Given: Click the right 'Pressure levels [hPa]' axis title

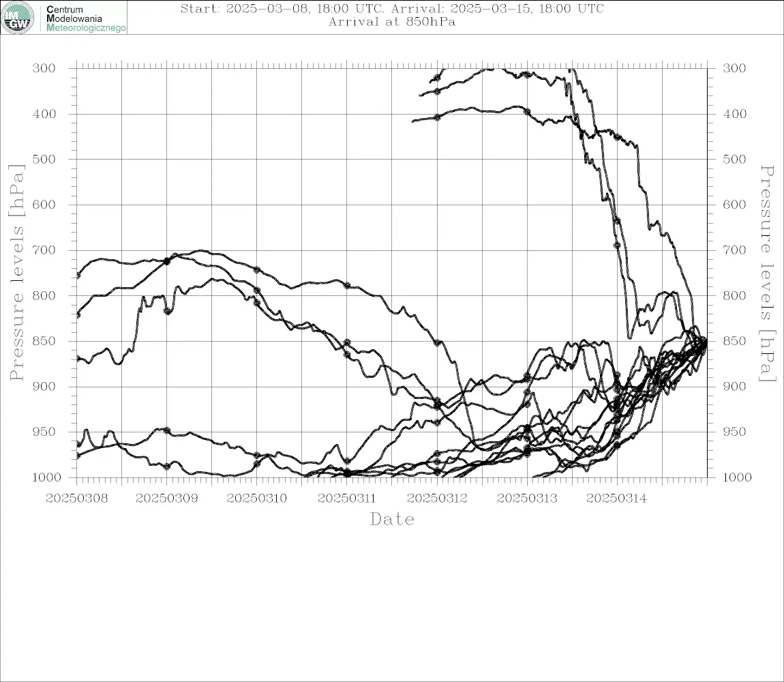Looking at the screenshot, I should pos(767,273).
